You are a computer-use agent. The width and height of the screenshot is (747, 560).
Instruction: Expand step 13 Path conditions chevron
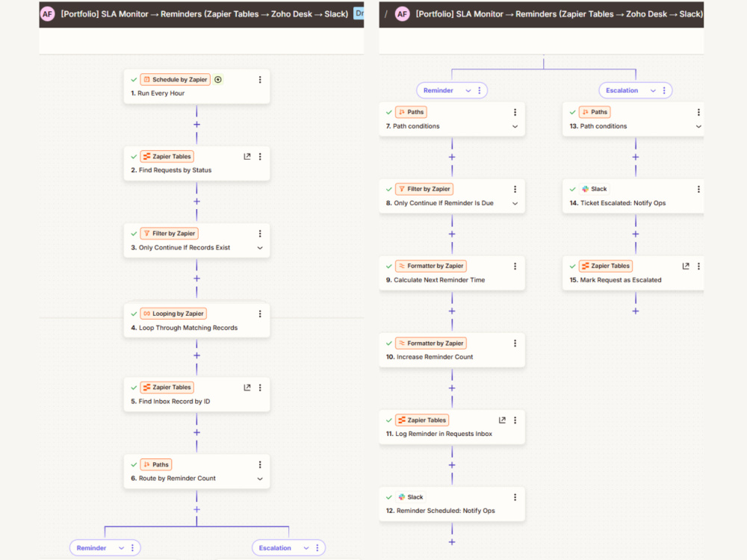(698, 127)
